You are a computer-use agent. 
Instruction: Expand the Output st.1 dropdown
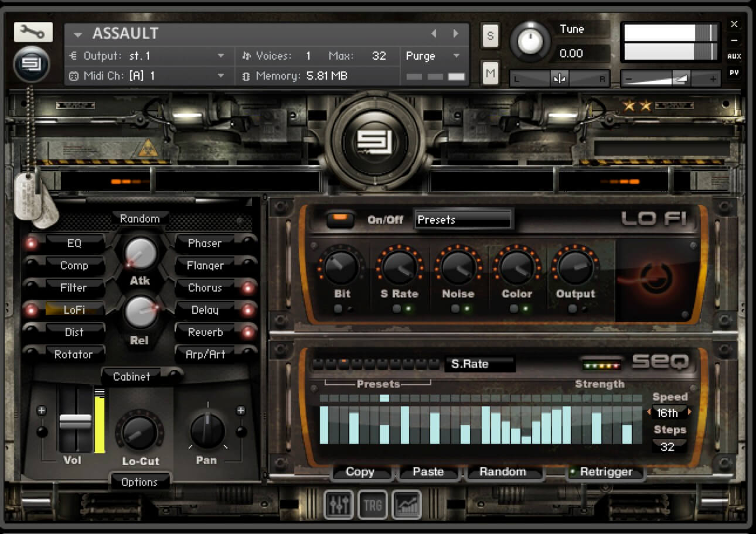click(221, 56)
